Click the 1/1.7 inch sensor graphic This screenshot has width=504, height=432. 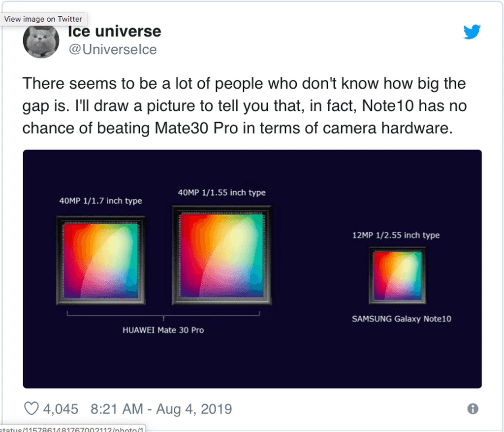click(x=101, y=261)
